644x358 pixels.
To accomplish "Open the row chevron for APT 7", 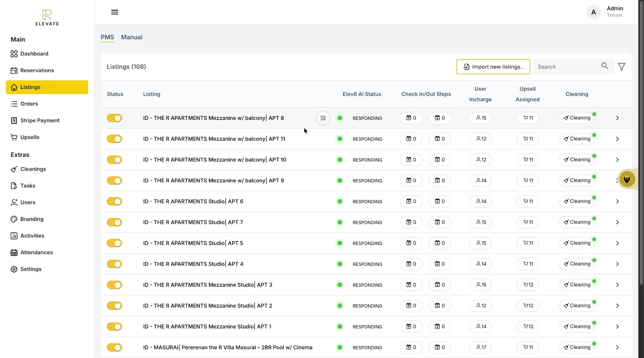I will click(x=617, y=222).
